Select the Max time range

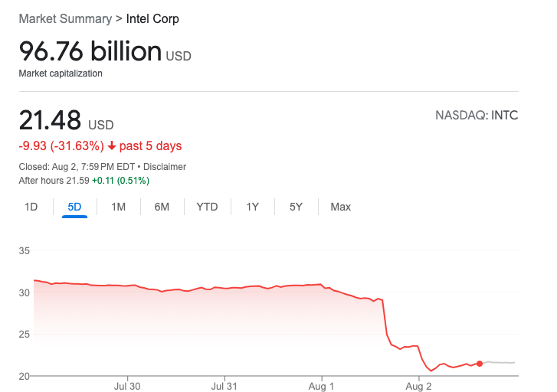[340, 207]
